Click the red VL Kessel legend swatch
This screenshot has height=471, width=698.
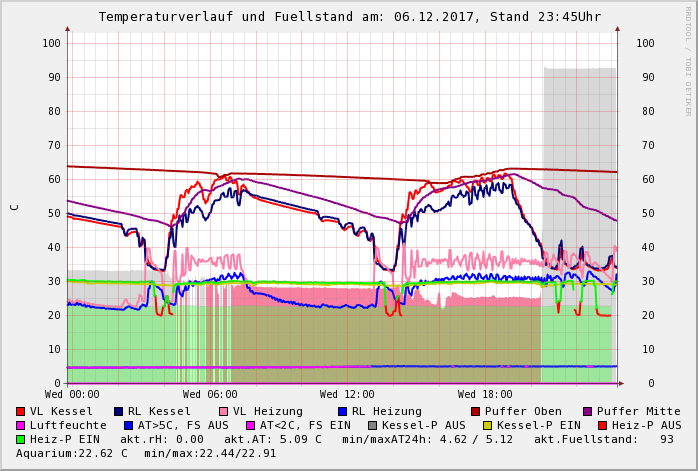[21, 411]
